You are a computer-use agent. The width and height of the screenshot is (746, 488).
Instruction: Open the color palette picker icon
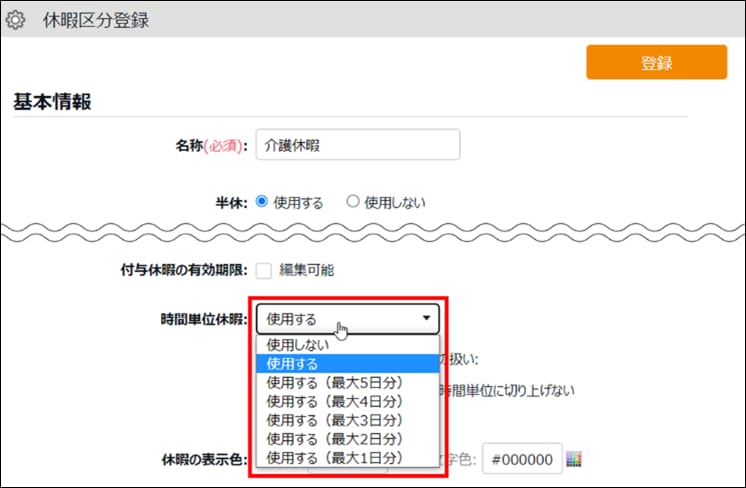click(574, 459)
